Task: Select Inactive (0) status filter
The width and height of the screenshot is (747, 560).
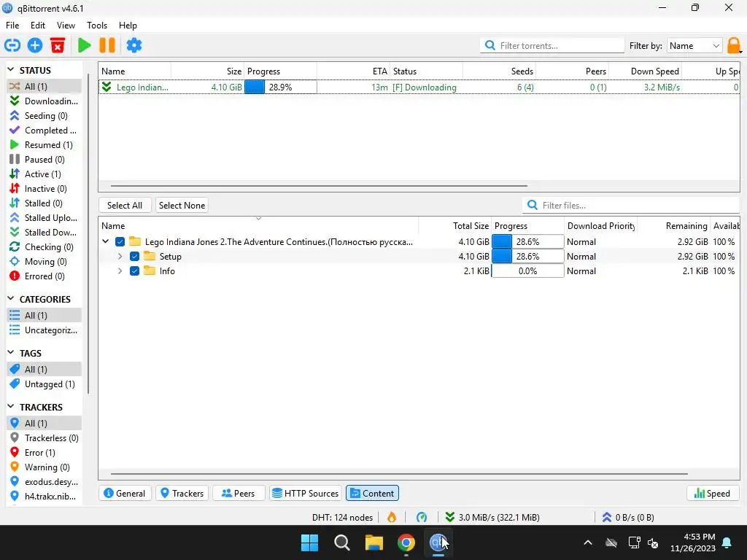Action: pyautogui.click(x=44, y=189)
